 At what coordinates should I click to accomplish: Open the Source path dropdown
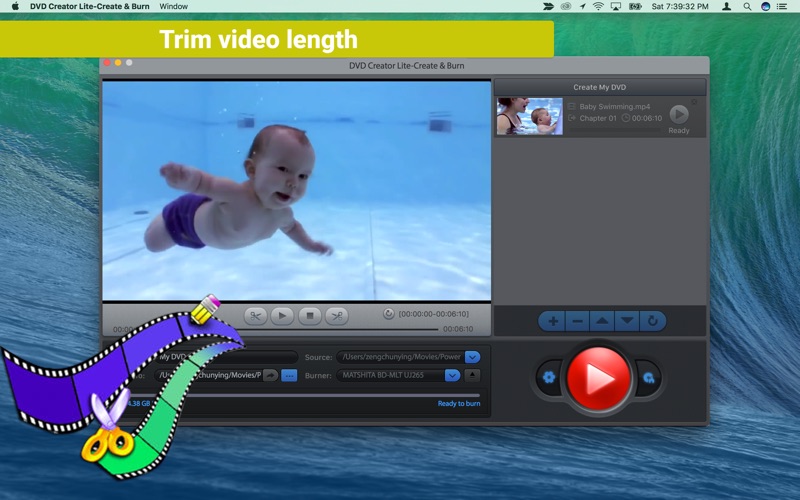point(472,357)
